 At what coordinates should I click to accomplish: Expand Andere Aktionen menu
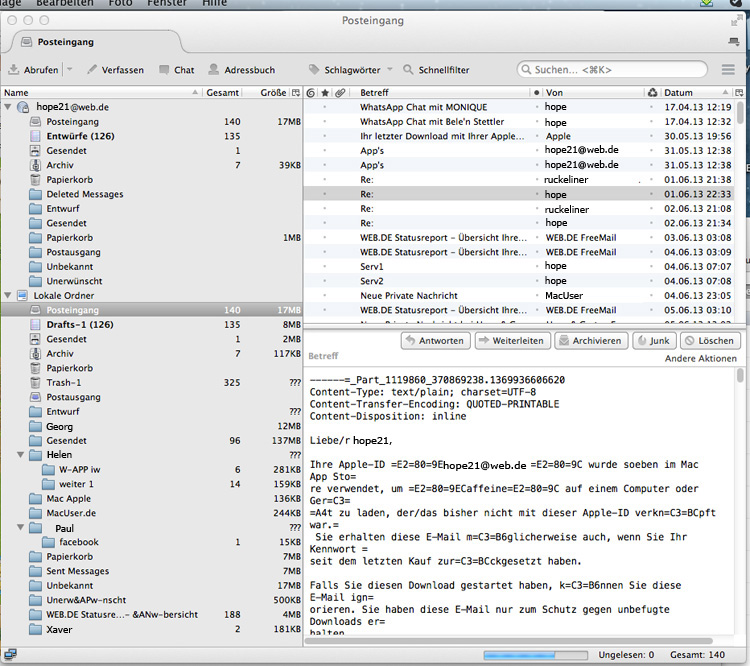[x=700, y=358]
